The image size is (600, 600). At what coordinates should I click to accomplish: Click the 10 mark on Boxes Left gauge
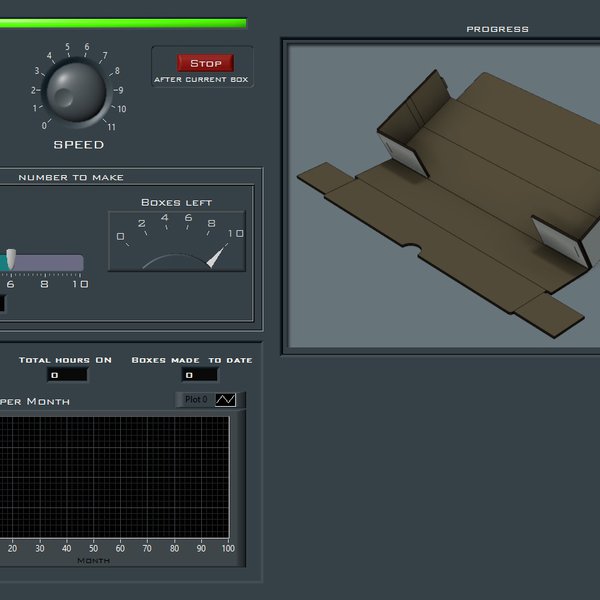pyautogui.click(x=235, y=234)
